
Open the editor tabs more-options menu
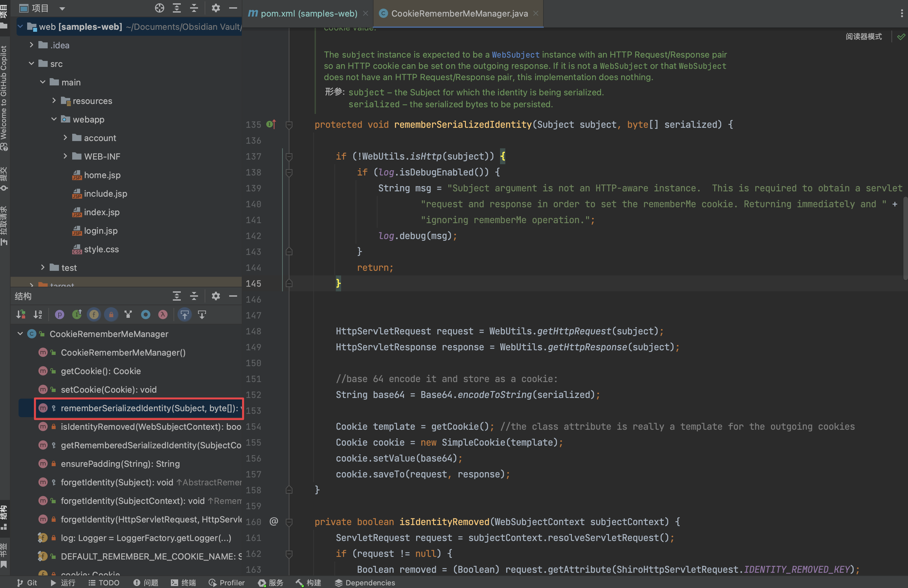point(901,13)
